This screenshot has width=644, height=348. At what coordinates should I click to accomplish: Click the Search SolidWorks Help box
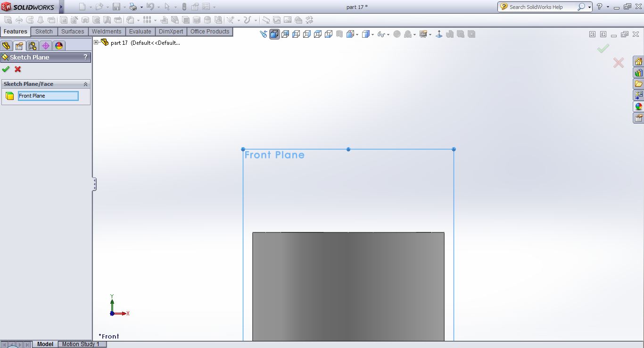(537, 7)
